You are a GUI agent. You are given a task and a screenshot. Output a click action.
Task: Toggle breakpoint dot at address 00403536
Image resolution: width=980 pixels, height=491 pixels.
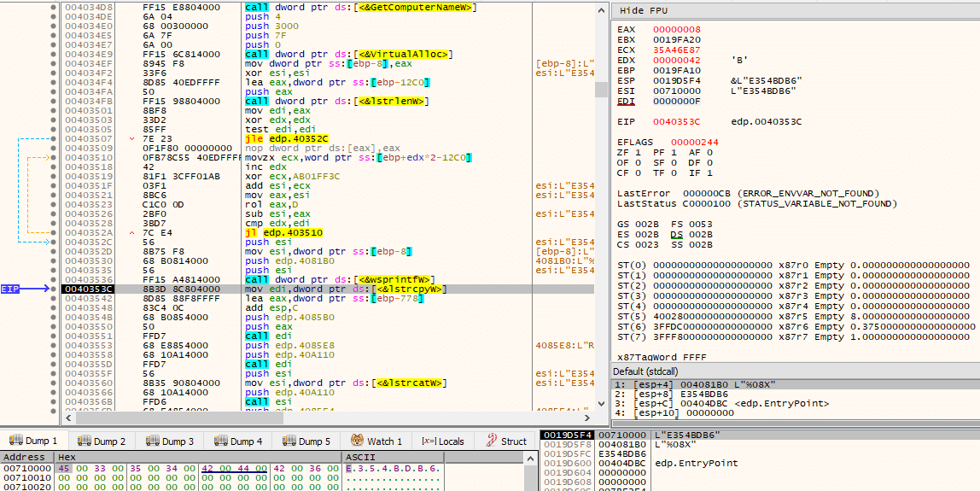click(55, 279)
